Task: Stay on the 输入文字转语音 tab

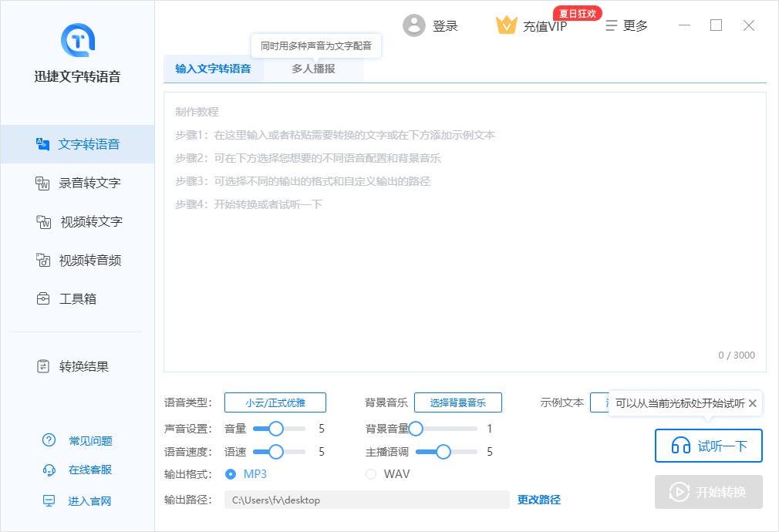Action: (x=214, y=68)
